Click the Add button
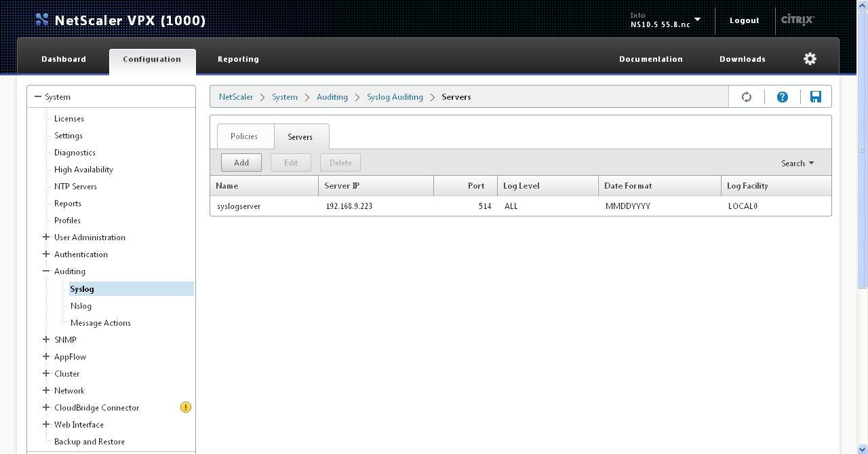 [241, 162]
